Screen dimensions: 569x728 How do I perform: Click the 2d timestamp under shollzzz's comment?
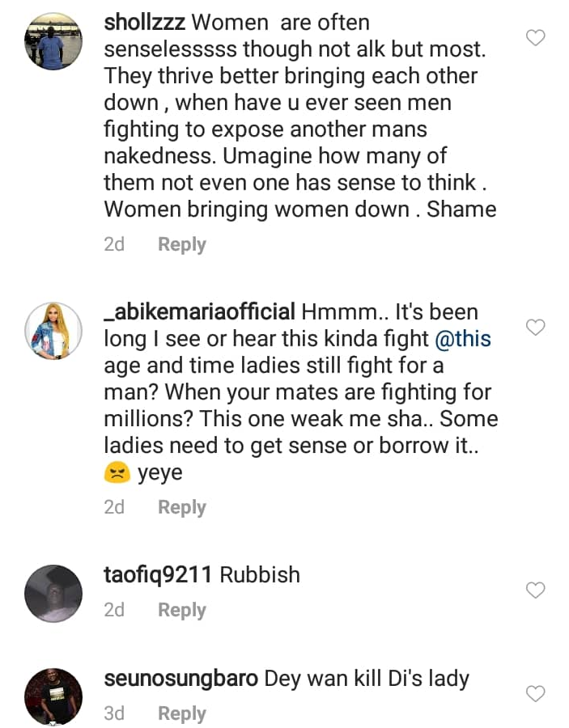(115, 244)
